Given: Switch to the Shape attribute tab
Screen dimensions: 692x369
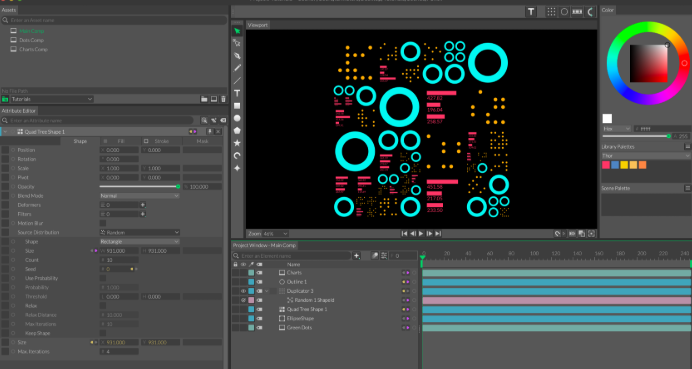Looking at the screenshot, I should coord(80,141).
